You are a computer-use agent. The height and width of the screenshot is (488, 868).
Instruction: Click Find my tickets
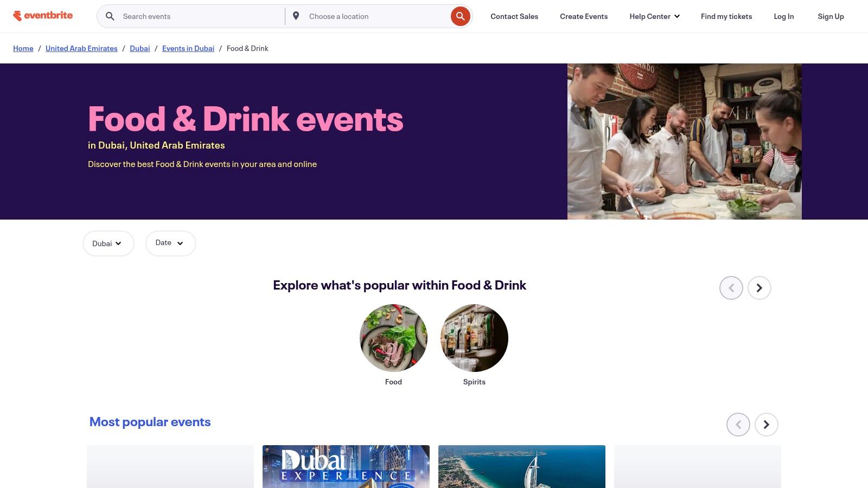tap(726, 16)
